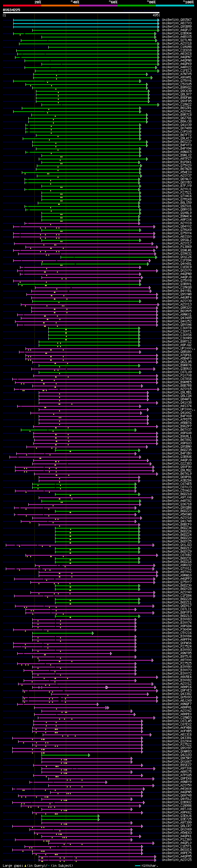Screen dimensions: 197x868
Task: Click the red 20% identity legend segment
Action: click(x=22, y=6)
